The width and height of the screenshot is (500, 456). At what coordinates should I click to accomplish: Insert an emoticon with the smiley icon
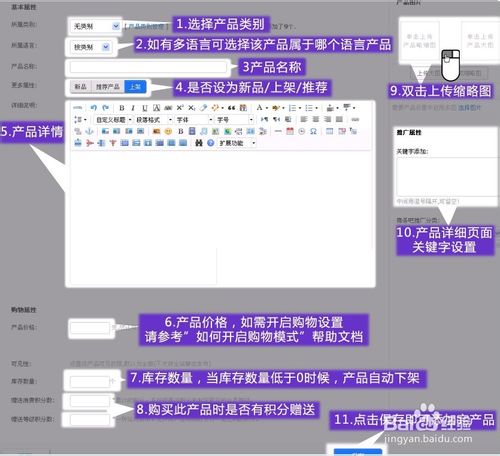point(168,131)
